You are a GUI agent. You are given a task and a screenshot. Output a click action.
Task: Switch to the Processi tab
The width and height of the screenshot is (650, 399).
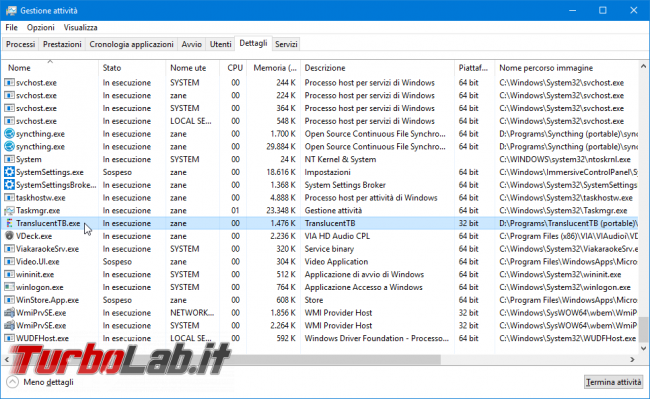coord(20,44)
